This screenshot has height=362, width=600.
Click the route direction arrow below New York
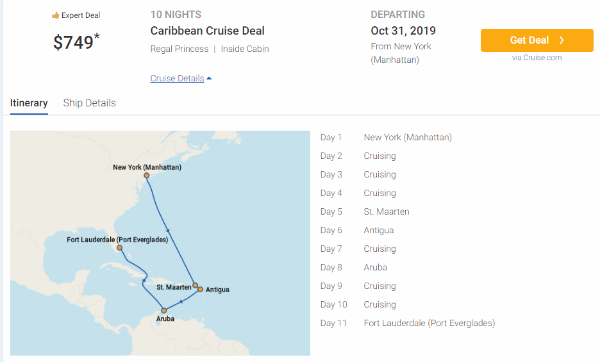[x=168, y=230]
